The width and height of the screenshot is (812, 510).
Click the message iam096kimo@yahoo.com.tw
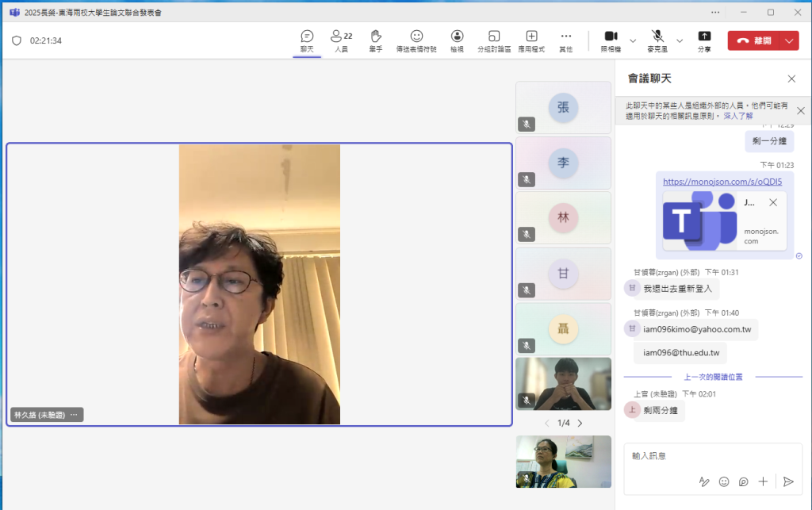point(697,329)
